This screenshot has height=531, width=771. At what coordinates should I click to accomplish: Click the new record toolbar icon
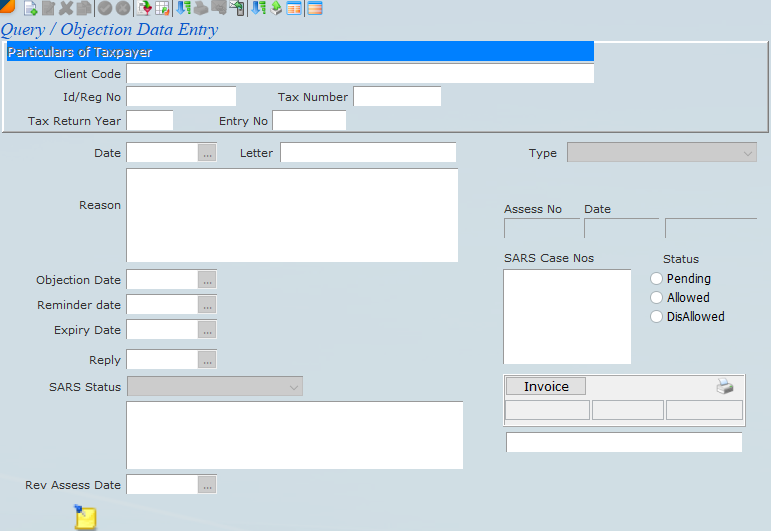pyautogui.click(x=31, y=9)
